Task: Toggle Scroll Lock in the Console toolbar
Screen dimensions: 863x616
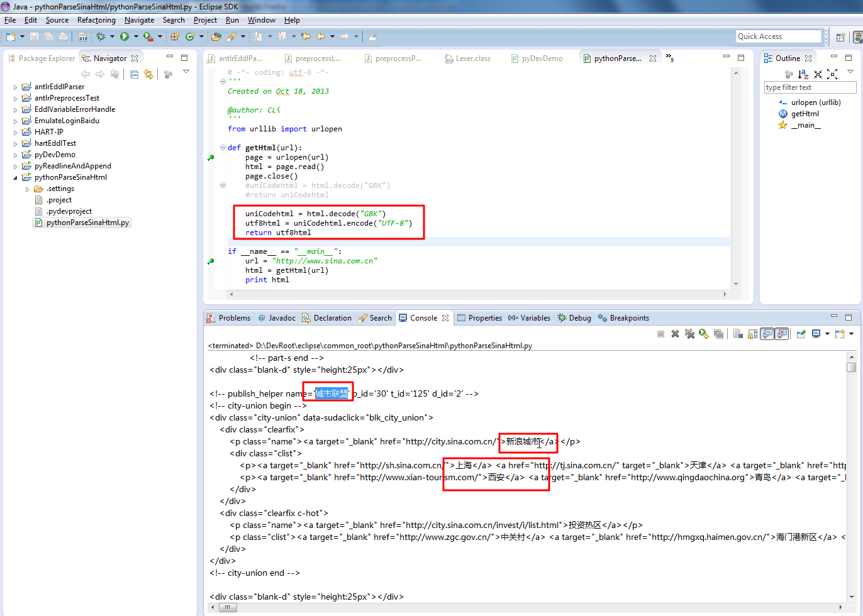Action: 753,334
